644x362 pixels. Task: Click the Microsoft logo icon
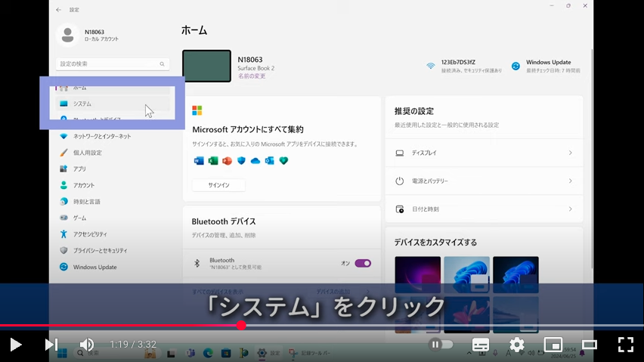197,110
